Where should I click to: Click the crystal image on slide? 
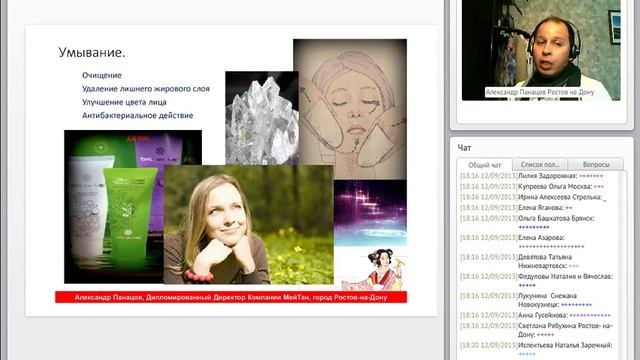261,118
